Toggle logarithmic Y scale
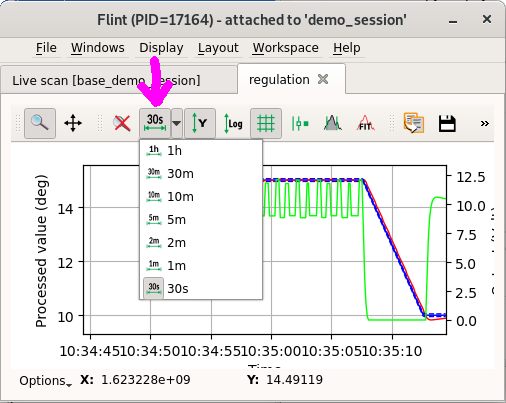The width and height of the screenshot is (506, 403). pos(233,123)
